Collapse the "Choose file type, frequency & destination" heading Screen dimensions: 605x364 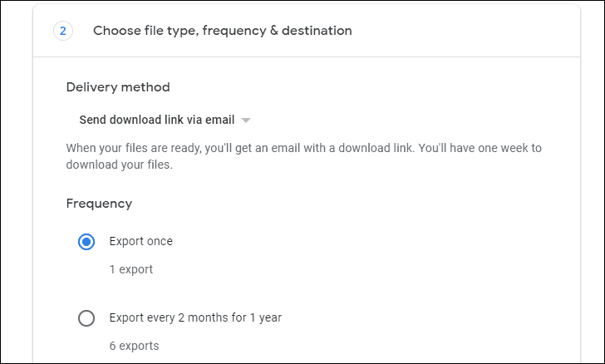click(222, 31)
